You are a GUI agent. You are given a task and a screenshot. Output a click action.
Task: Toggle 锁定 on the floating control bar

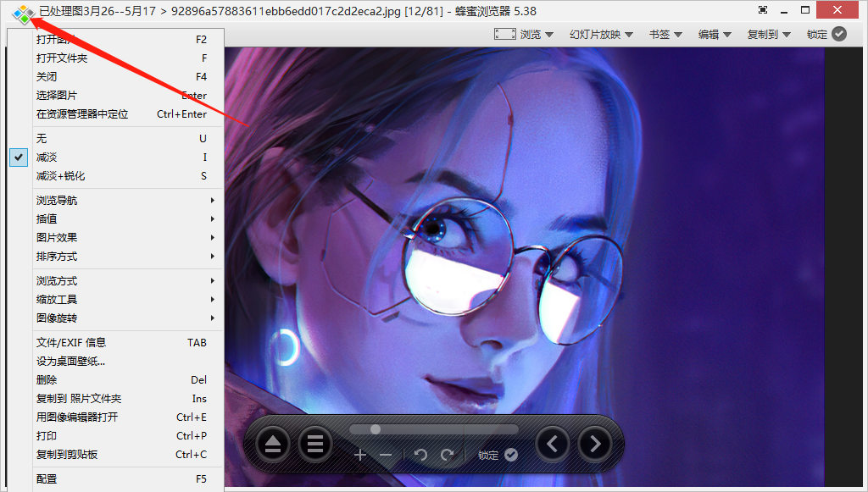[498, 455]
